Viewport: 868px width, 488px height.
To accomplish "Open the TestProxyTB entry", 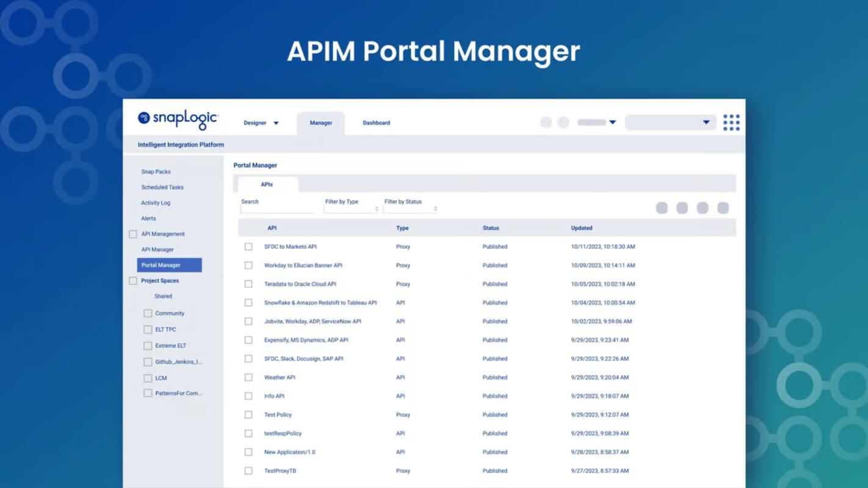I will point(280,471).
